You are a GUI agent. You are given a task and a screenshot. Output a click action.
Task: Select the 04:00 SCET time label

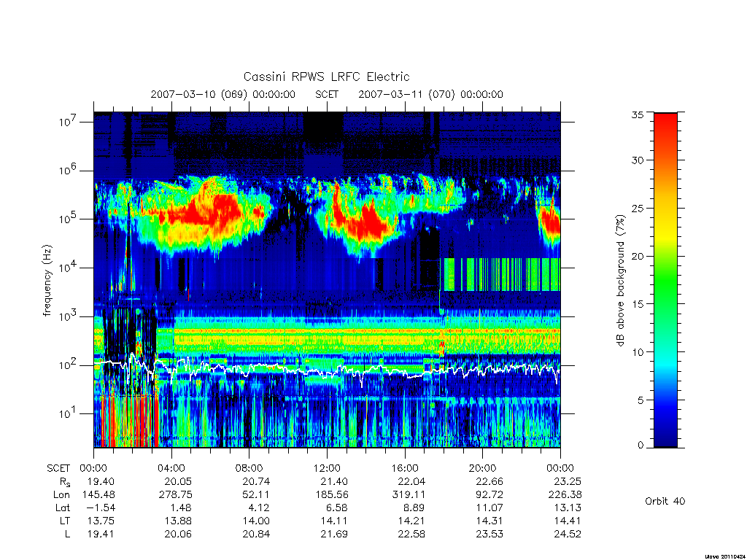point(171,468)
